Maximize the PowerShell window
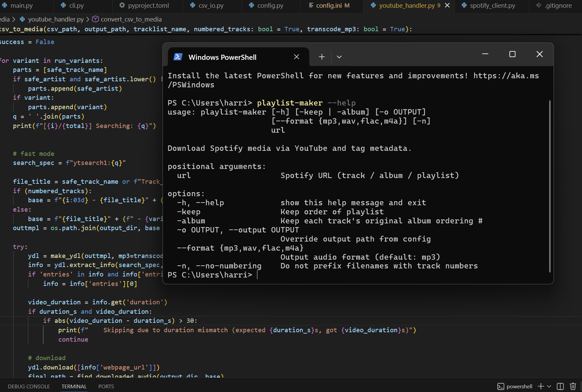Viewport: 582px width, 392px height. [512, 54]
